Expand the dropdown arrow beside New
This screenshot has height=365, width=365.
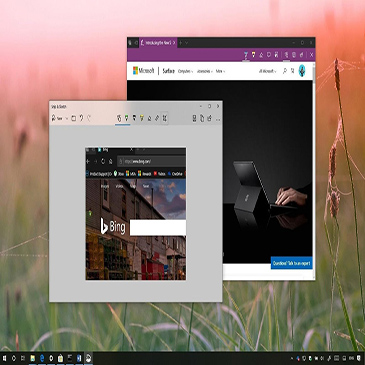click(x=67, y=118)
